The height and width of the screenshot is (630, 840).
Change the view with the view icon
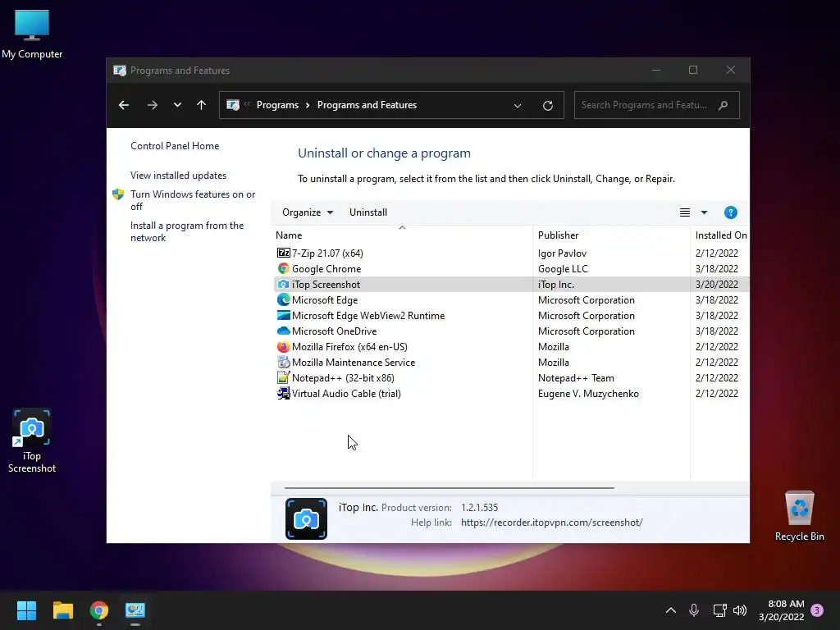coord(685,212)
